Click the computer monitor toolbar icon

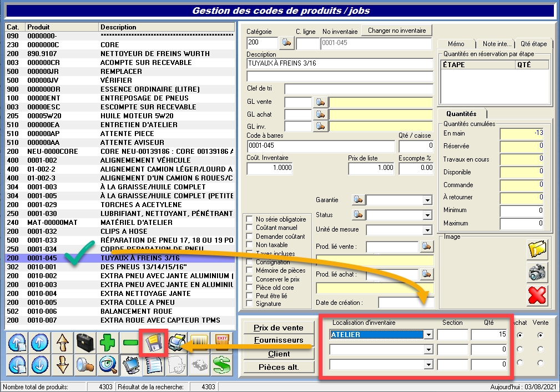click(x=130, y=365)
